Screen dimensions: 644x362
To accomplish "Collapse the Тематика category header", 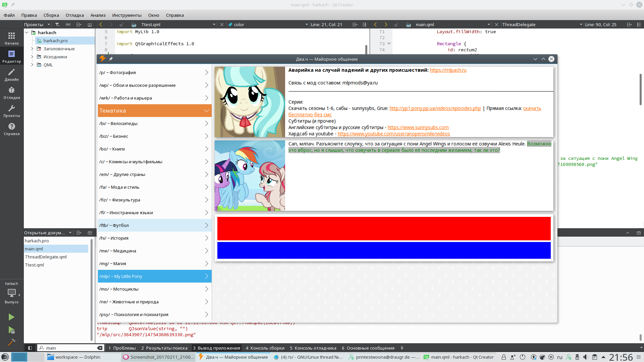I will click(155, 111).
